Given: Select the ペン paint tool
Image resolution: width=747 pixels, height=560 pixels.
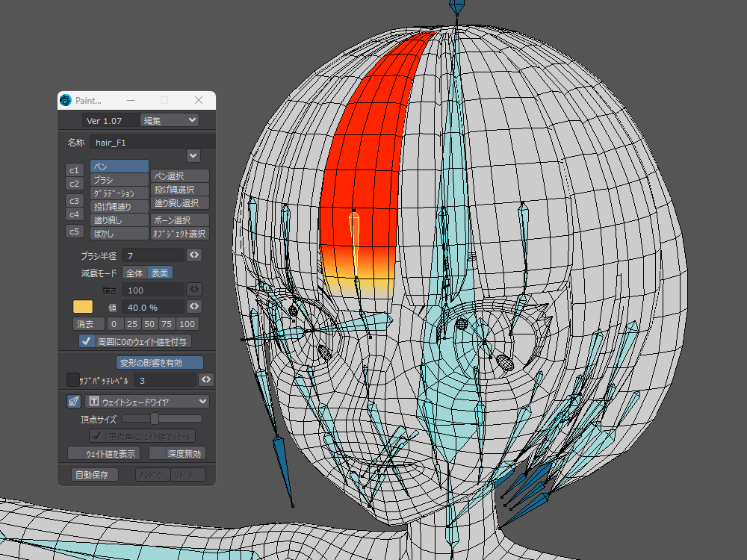Looking at the screenshot, I should tap(119, 166).
